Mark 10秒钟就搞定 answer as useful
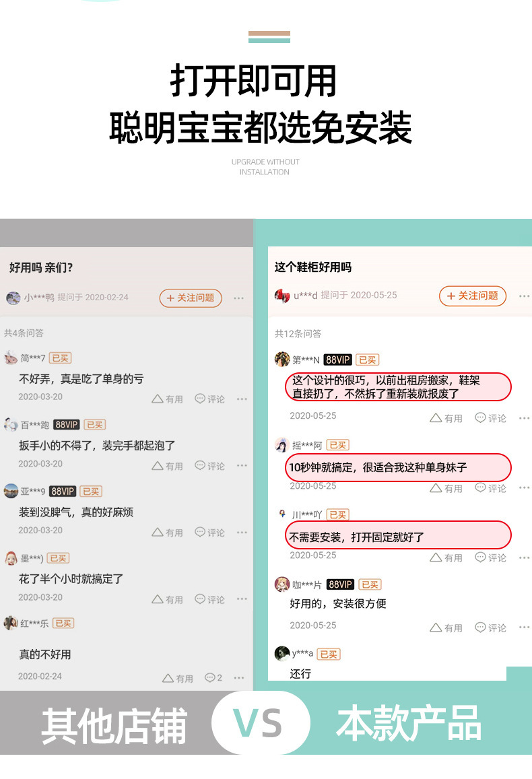The image size is (532, 779). click(446, 488)
